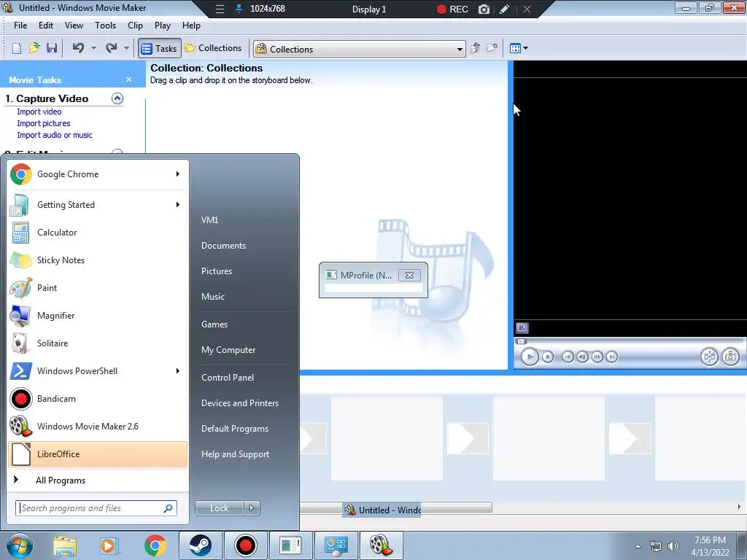The image size is (747, 560).
Task: Go up one collection level icon
Action: click(x=476, y=48)
